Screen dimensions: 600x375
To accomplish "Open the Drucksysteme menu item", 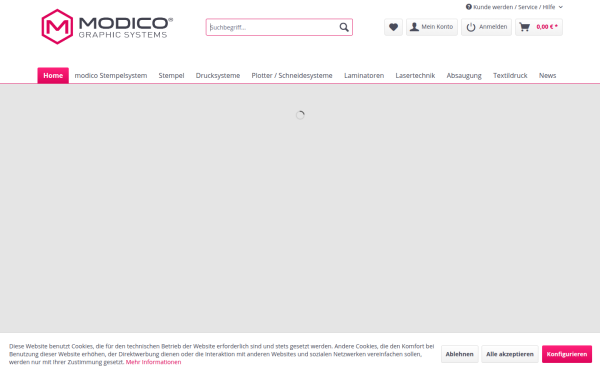I will [x=218, y=75].
